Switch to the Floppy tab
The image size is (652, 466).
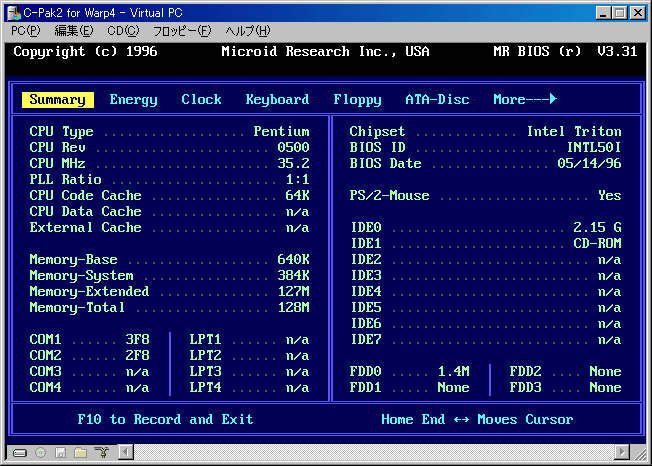[357, 100]
